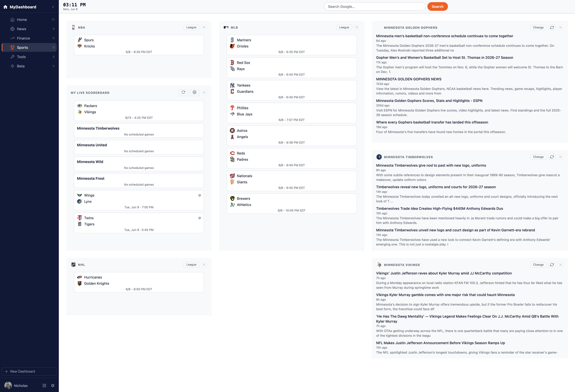Change the Minnesota Golden Gophers feed
The height and width of the screenshot is (392, 575).
(538, 27)
